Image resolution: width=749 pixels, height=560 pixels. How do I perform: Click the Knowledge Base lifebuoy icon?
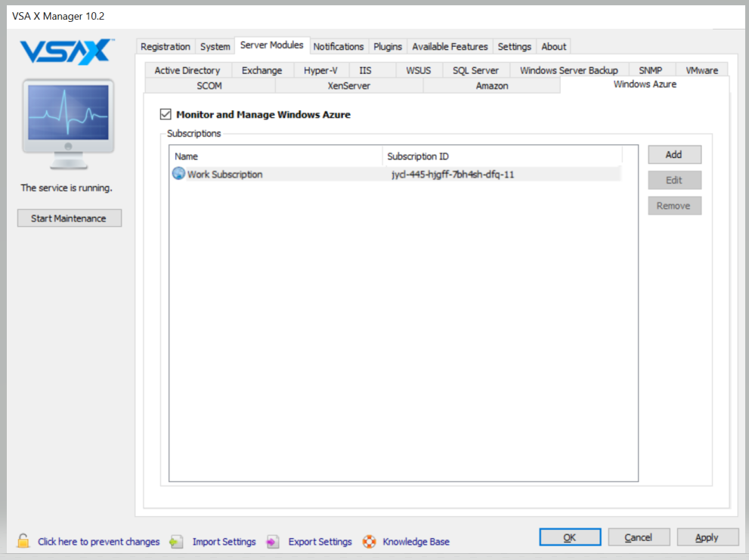click(x=369, y=542)
